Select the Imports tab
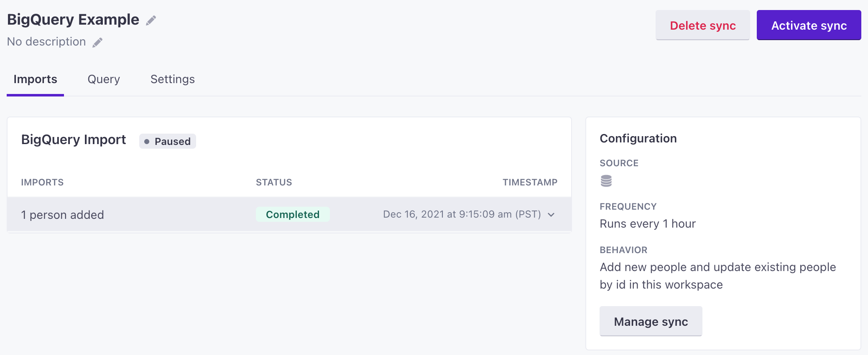The image size is (868, 355). pyautogui.click(x=35, y=79)
